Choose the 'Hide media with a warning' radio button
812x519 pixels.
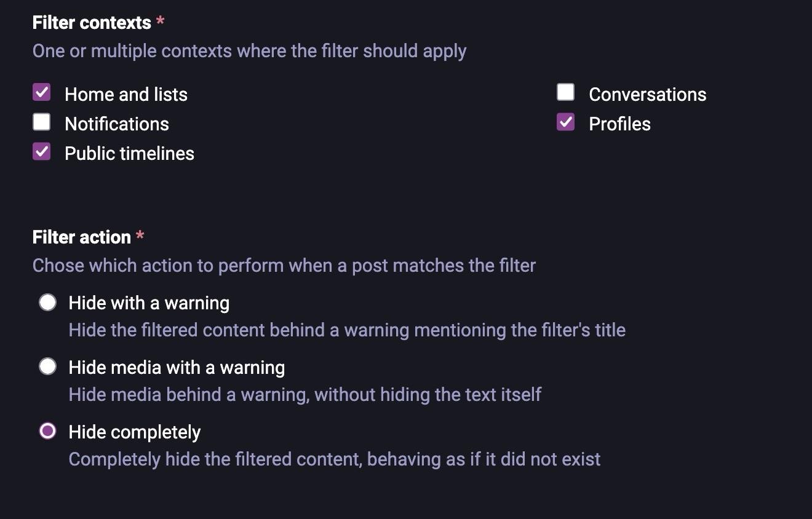tap(48, 367)
